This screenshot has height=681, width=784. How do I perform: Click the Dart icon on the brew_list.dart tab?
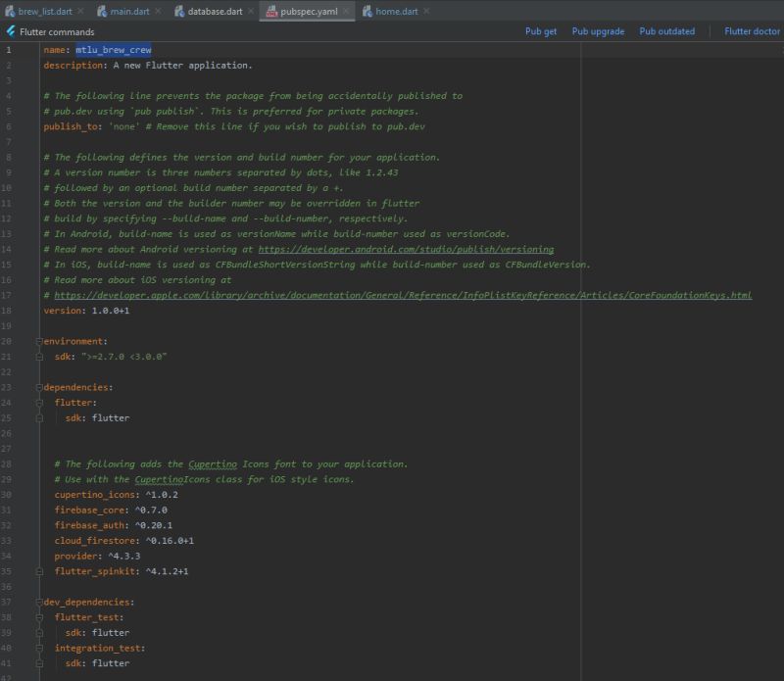point(12,10)
